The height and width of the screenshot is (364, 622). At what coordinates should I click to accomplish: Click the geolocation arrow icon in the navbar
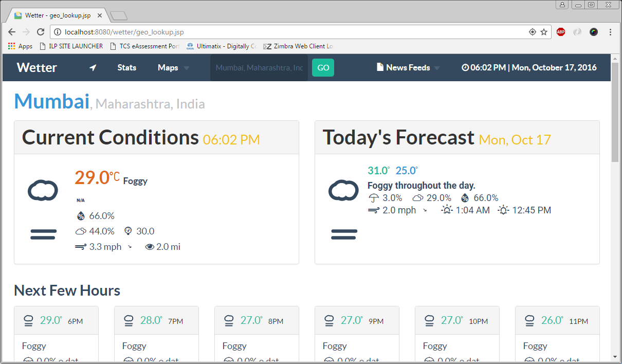[x=93, y=67]
